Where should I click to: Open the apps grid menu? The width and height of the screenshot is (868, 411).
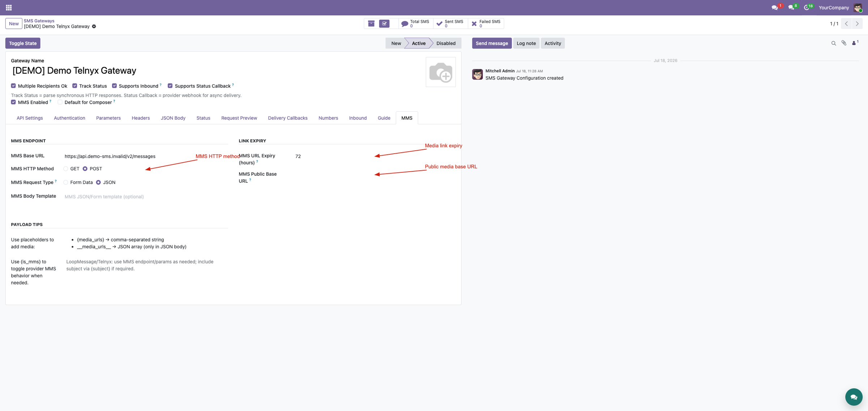(x=9, y=7)
